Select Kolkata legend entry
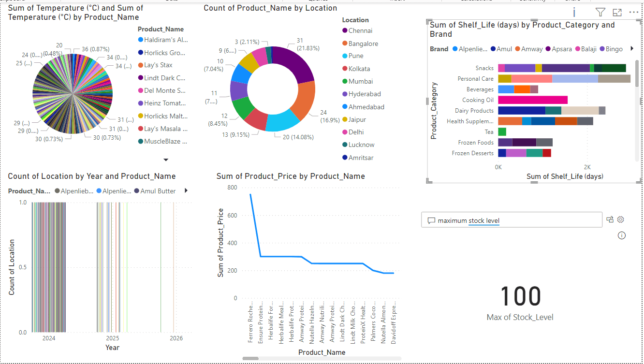 click(356, 69)
